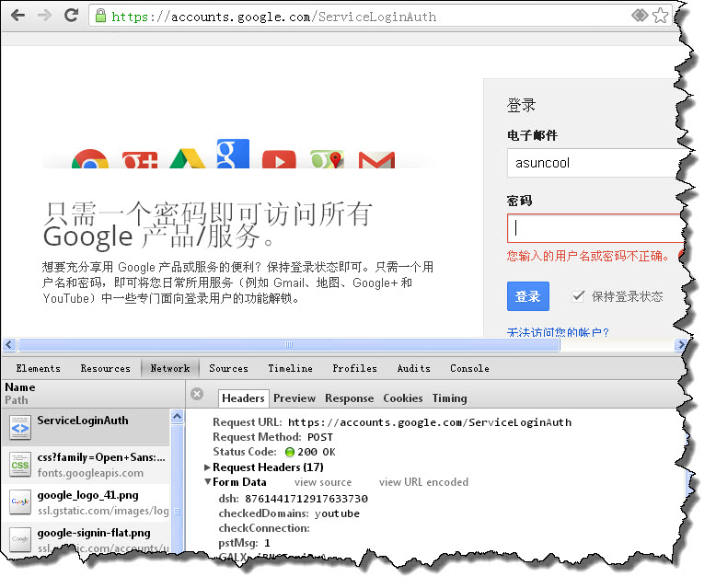Open the Resources devtools tab

coord(106,368)
